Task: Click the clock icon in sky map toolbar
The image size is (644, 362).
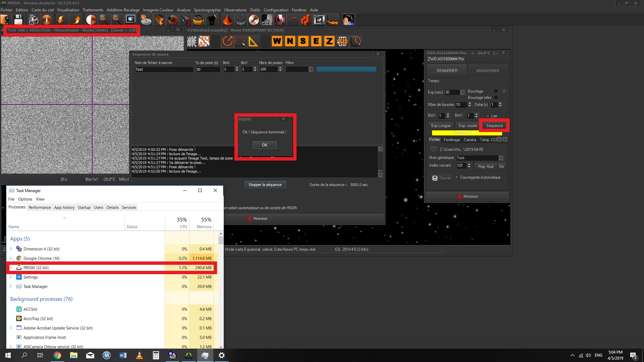Action: 356,41
